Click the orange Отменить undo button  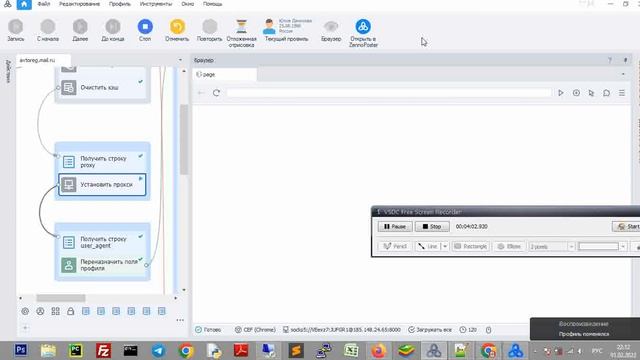(177, 30)
